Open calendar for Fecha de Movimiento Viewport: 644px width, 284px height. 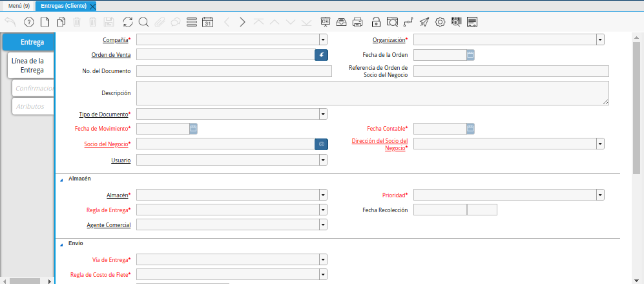point(193,129)
